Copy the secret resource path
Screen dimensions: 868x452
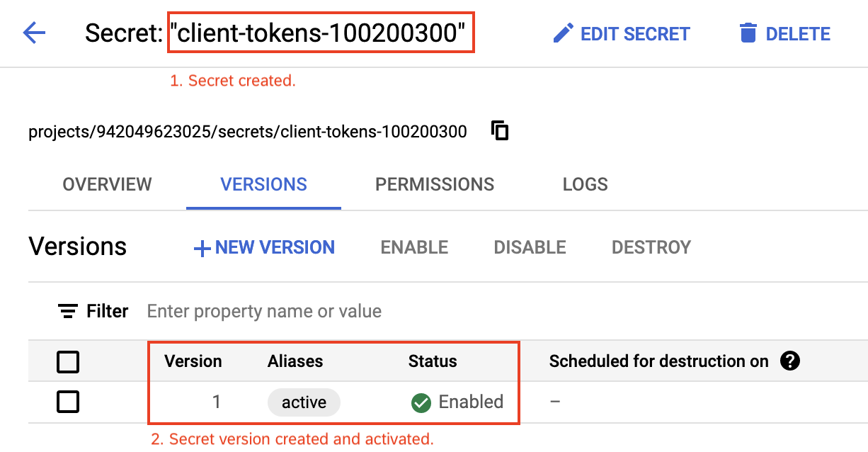tap(500, 131)
